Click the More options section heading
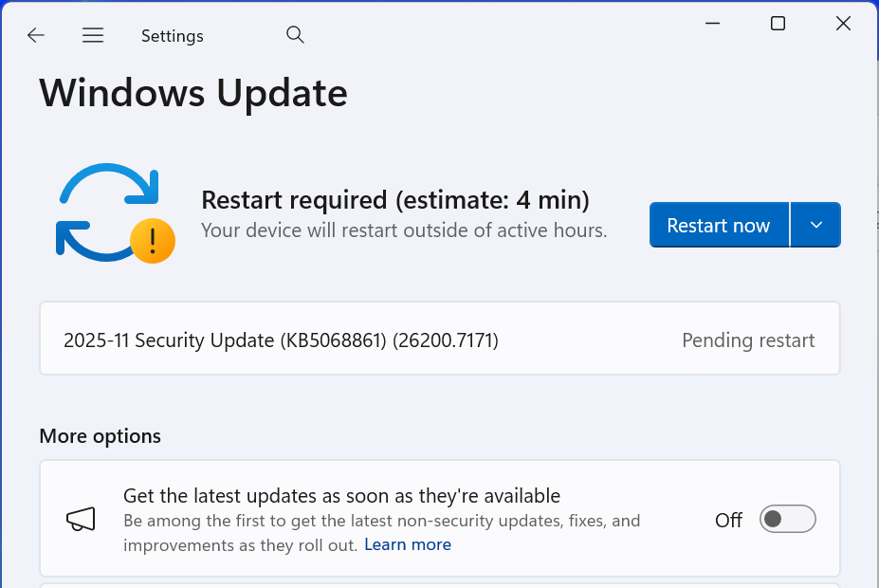The image size is (879, 588). (101, 436)
